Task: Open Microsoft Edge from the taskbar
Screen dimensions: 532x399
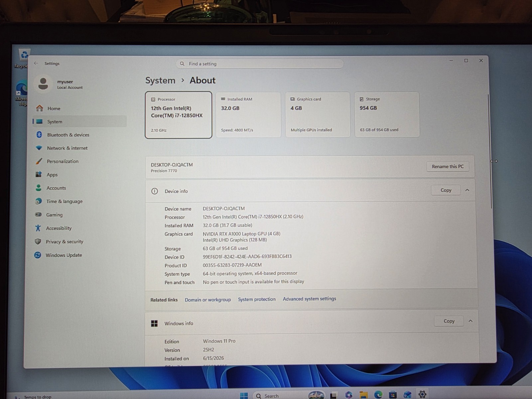Action: [x=378, y=395]
